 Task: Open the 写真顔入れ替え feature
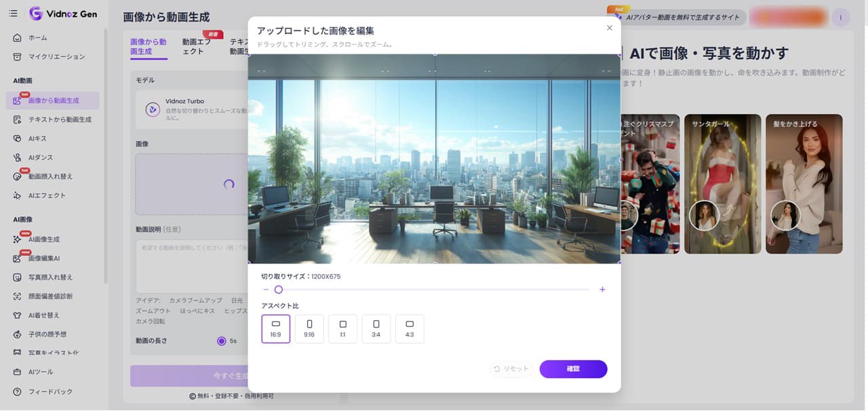[50, 276]
